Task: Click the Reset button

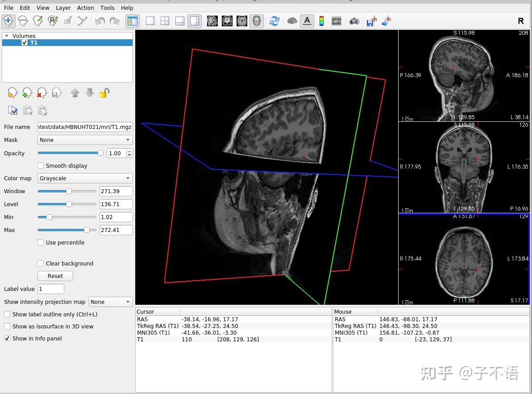Action: 55,276
